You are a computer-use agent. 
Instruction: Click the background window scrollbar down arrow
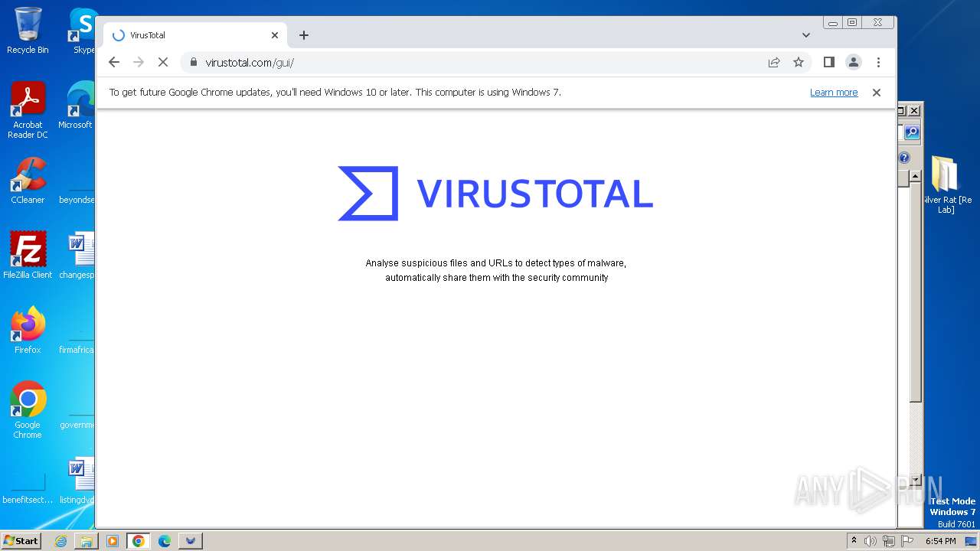pos(916,480)
